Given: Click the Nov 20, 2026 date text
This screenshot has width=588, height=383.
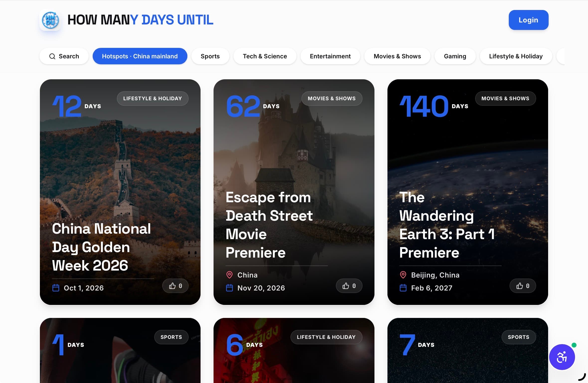Looking at the screenshot, I should pos(261,288).
